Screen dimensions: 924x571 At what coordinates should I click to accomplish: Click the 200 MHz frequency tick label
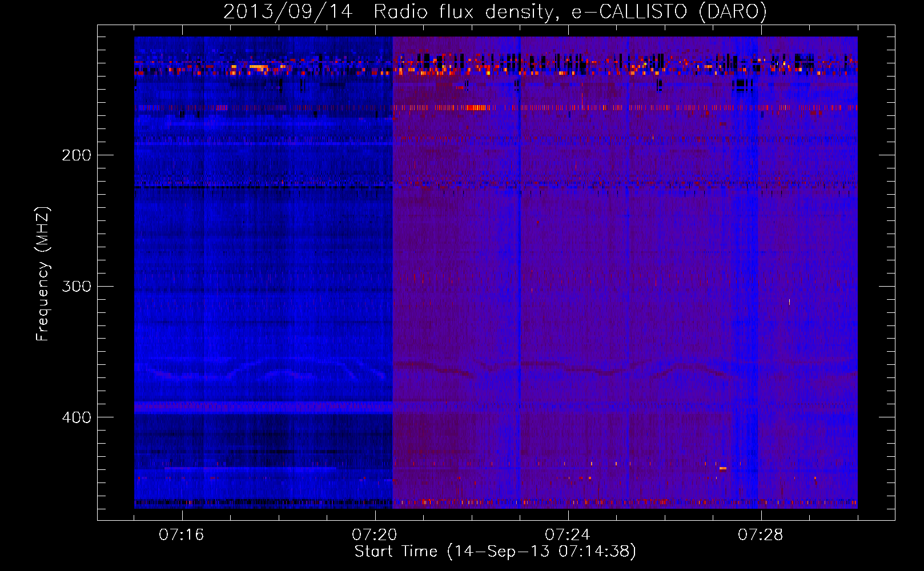tap(77, 155)
